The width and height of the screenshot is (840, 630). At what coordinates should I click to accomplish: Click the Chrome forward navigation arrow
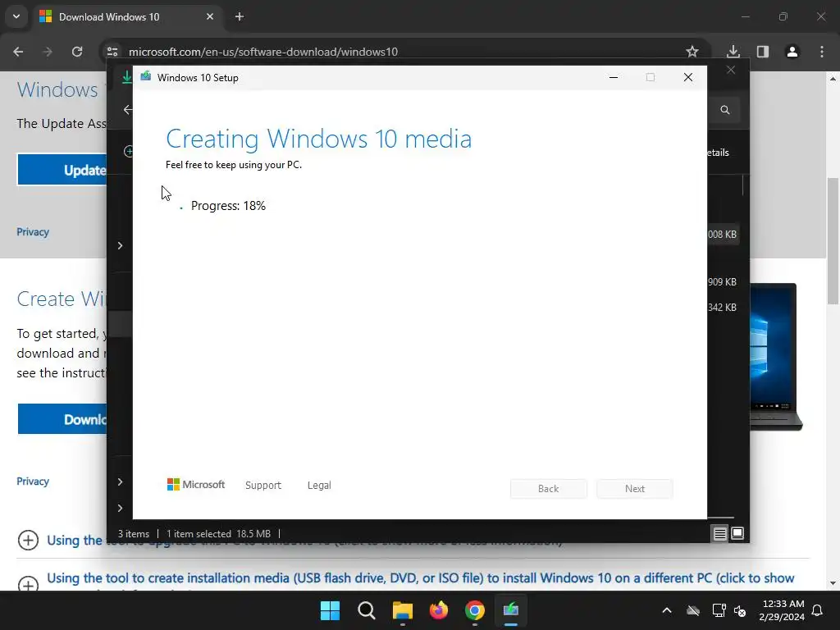click(x=48, y=52)
